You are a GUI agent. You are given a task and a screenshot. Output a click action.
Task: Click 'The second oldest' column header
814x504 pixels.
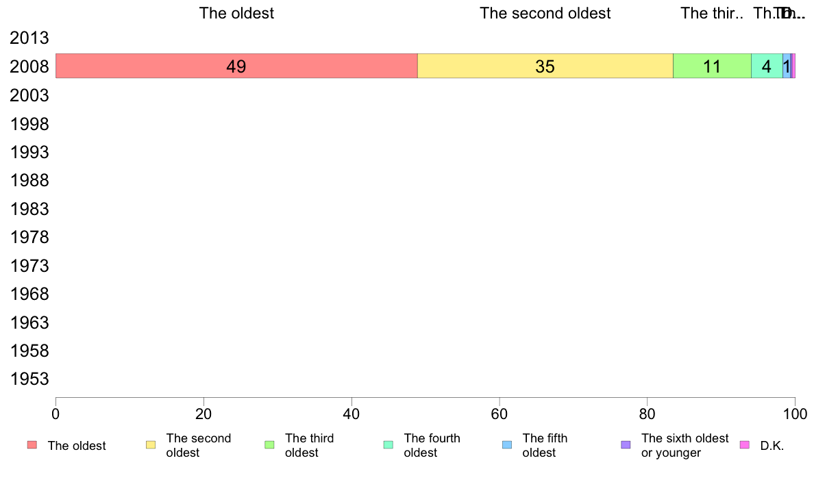coord(545,13)
